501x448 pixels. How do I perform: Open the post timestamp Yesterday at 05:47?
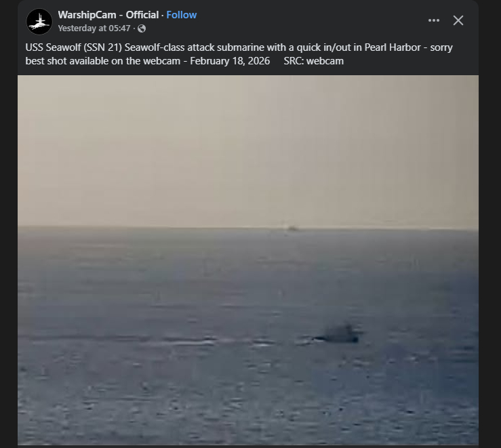[94, 28]
